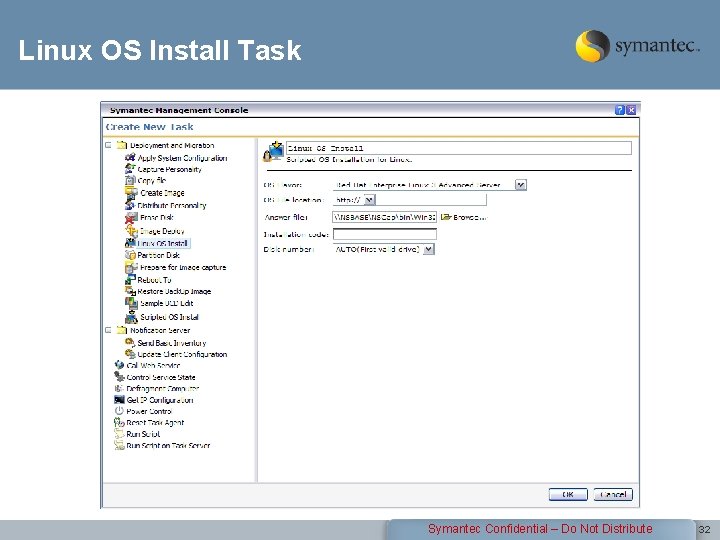Select Scripted OS Install task label

[169, 317]
